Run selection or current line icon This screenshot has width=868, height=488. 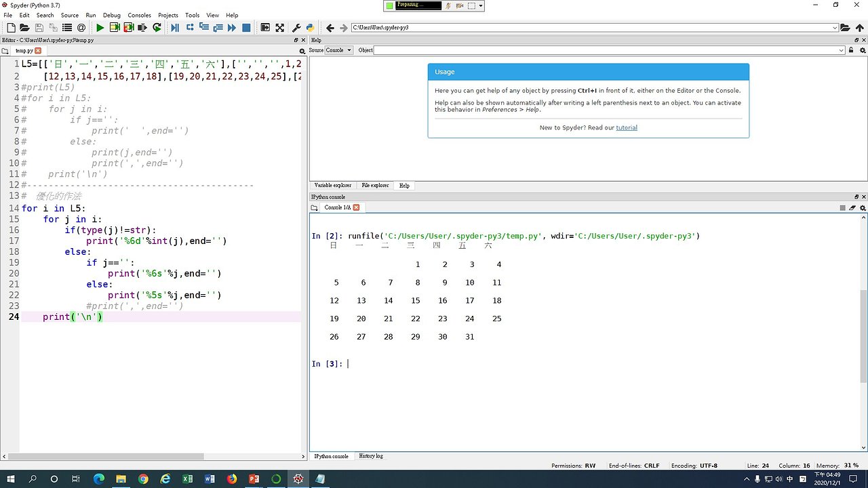pyautogui.click(x=142, y=28)
